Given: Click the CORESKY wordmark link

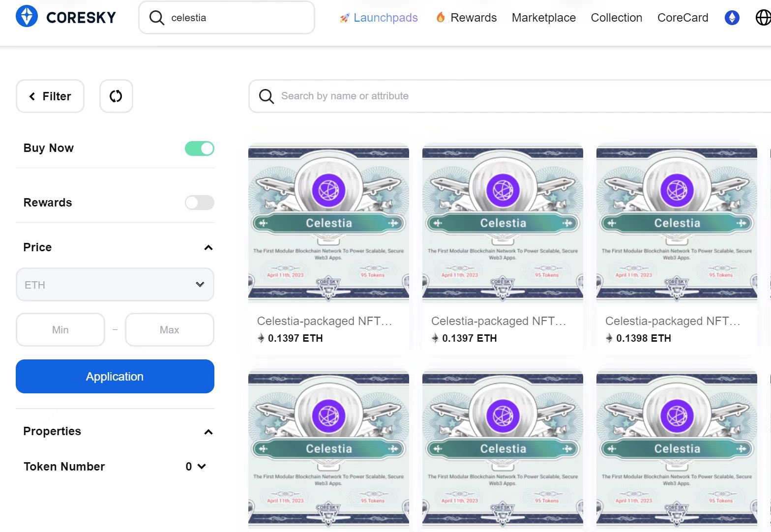Looking at the screenshot, I should click(81, 18).
